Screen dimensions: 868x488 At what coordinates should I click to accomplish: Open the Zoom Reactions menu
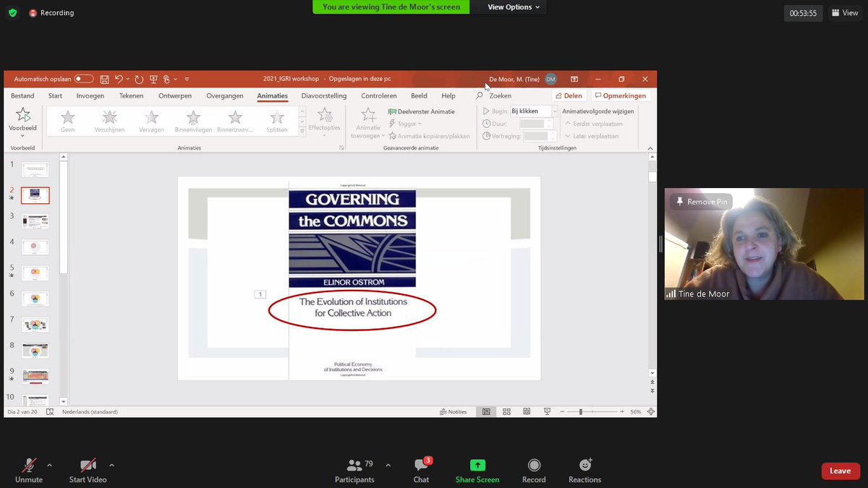point(584,471)
